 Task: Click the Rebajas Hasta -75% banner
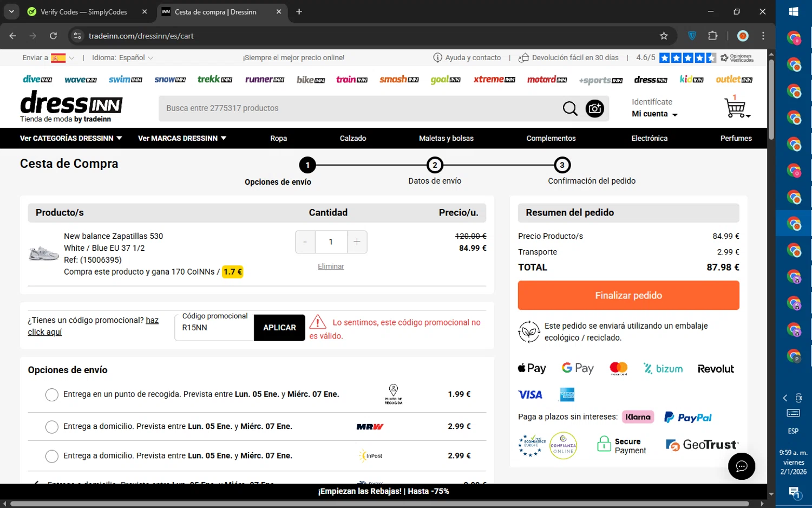[384, 491]
